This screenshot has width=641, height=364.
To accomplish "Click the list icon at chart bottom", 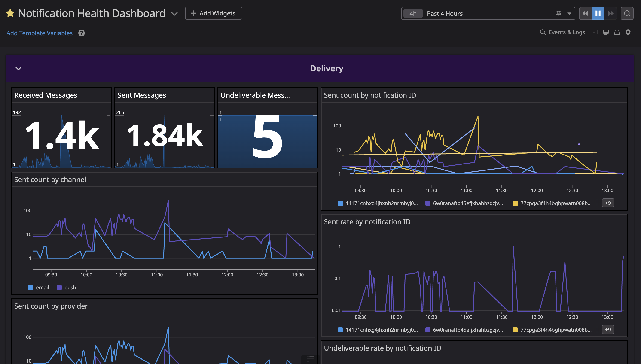I will (310, 359).
